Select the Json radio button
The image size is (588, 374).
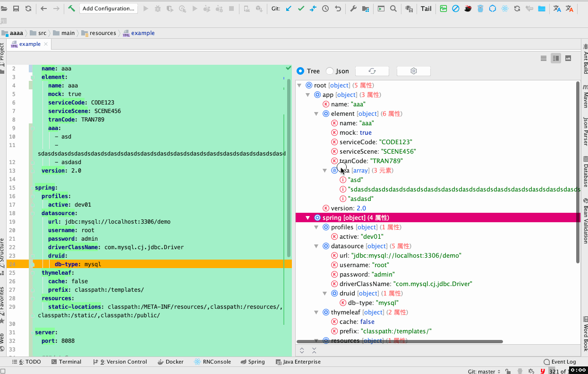click(330, 71)
